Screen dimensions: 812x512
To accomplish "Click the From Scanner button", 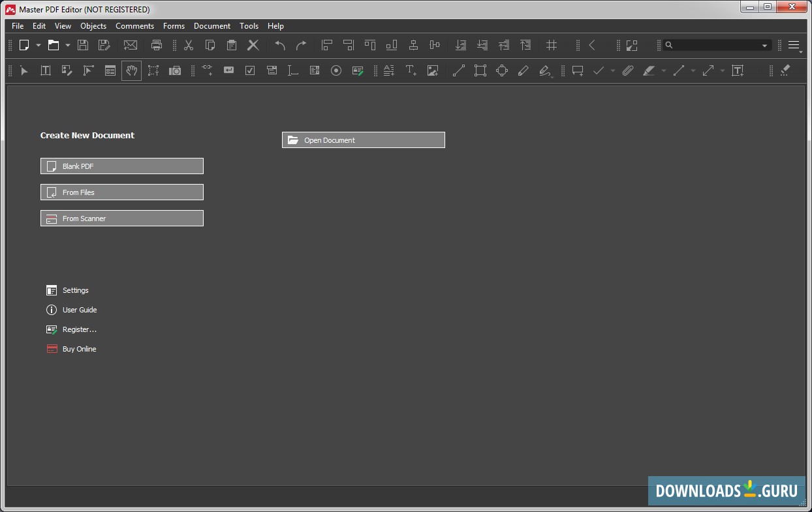I will point(122,218).
